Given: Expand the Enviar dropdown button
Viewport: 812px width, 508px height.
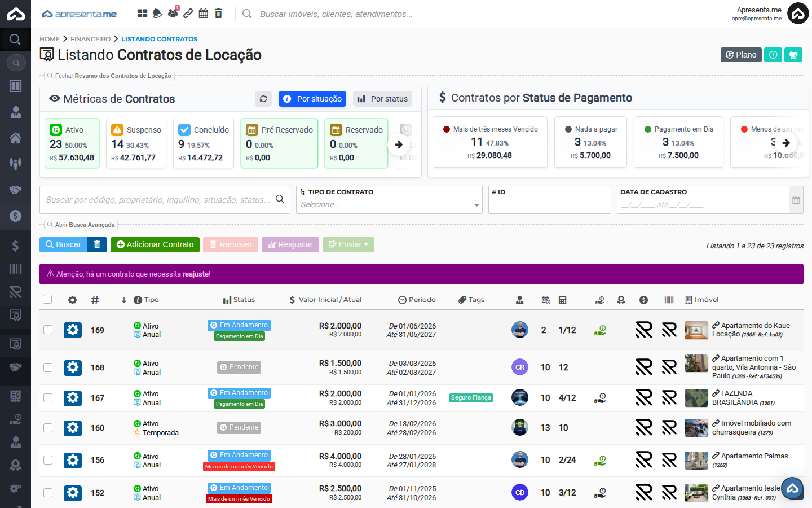Looking at the screenshot, I should coord(348,244).
